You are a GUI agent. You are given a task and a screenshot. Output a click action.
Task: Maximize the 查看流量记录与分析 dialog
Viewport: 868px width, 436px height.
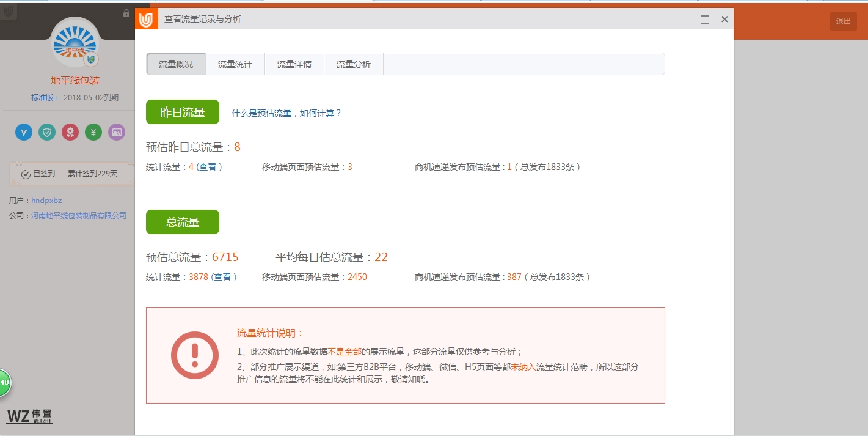coord(705,20)
